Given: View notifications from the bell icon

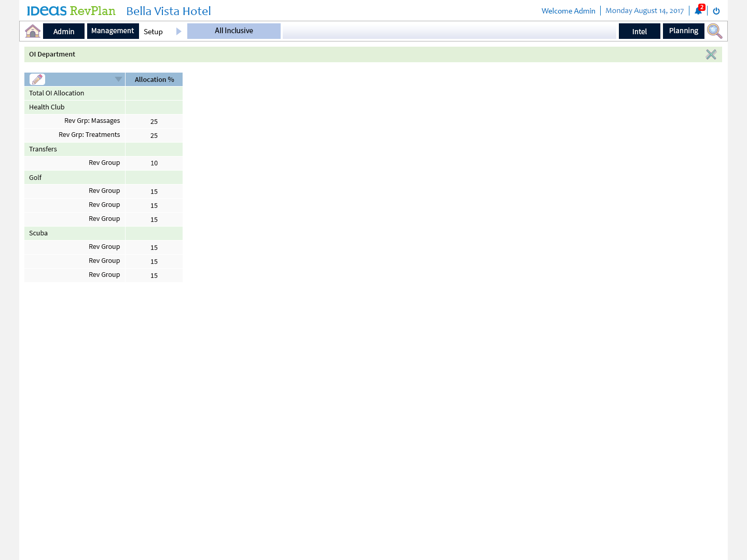Looking at the screenshot, I should point(698,11).
